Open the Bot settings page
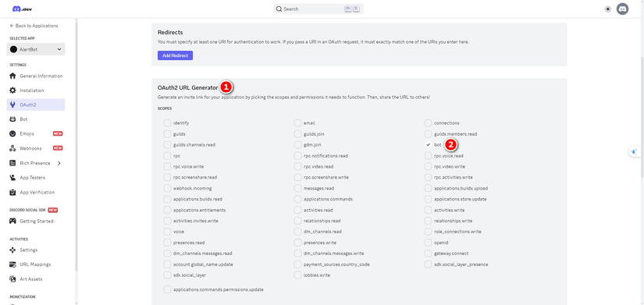The height and width of the screenshot is (305, 644). pyautogui.click(x=36, y=119)
